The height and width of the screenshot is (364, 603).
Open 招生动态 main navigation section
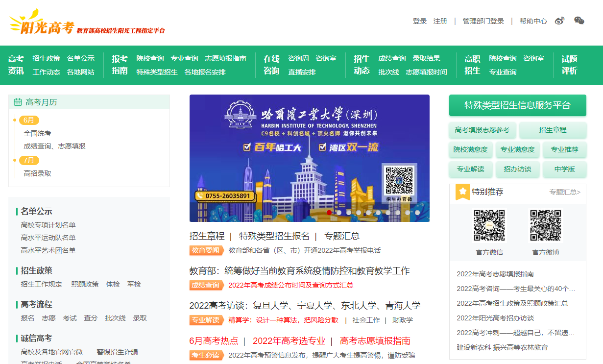[x=362, y=65]
